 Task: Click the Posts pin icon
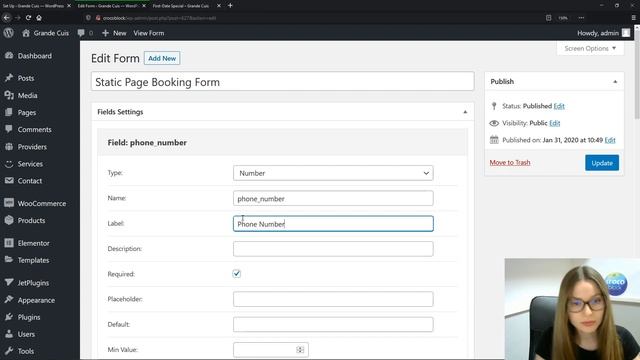tap(9, 78)
